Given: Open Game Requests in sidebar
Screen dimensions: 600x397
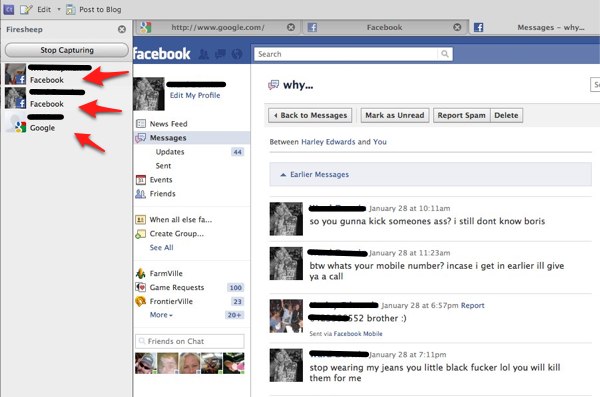Looking at the screenshot, I should pyautogui.click(x=177, y=288).
